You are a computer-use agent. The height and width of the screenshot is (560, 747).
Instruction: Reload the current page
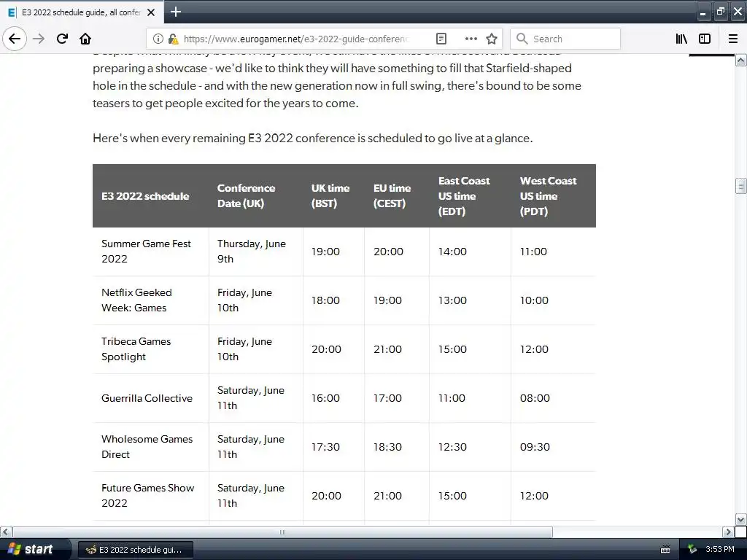click(62, 39)
